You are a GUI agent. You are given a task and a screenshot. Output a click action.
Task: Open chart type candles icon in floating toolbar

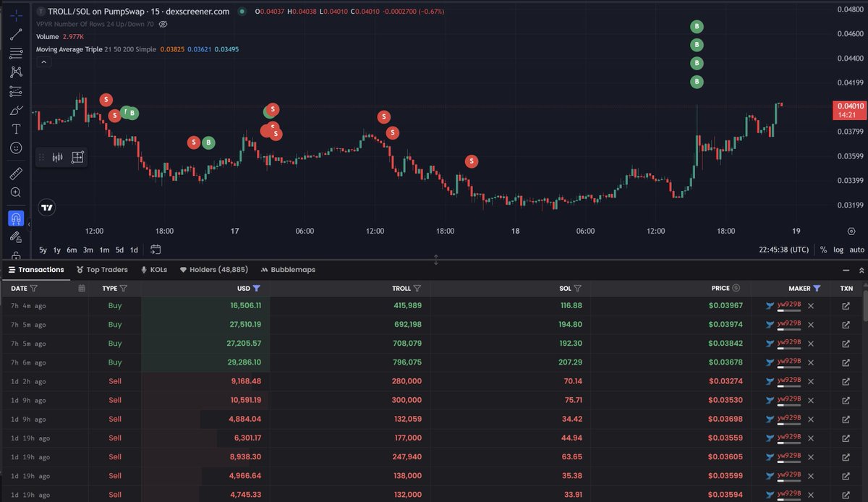[58, 157]
